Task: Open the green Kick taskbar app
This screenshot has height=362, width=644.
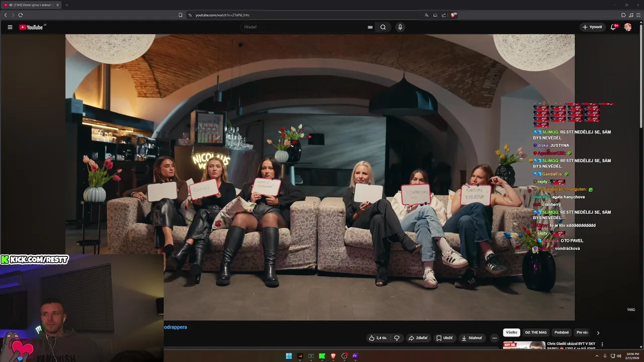Action: click(322, 356)
